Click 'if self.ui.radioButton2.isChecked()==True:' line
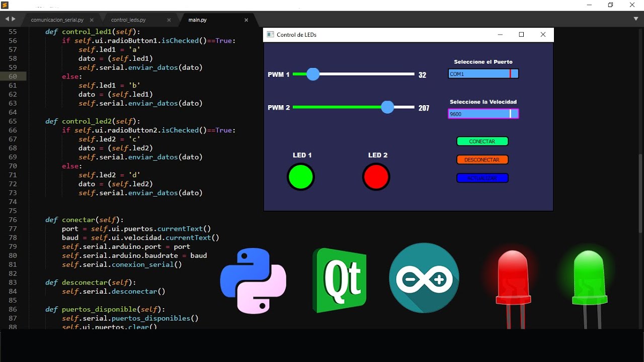This screenshot has width=644, height=362. click(x=149, y=130)
